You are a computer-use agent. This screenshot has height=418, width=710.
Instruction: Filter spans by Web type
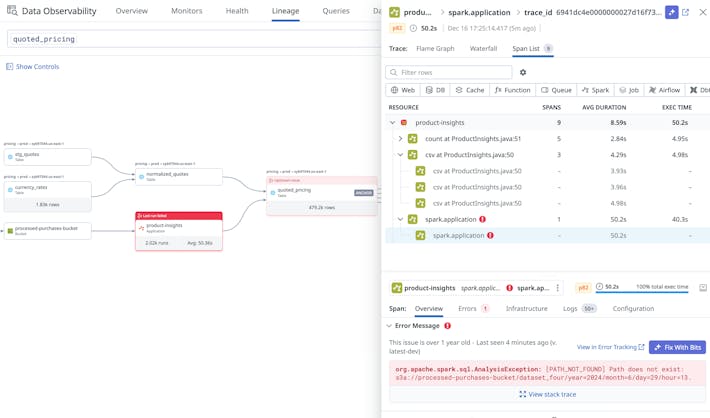point(403,90)
